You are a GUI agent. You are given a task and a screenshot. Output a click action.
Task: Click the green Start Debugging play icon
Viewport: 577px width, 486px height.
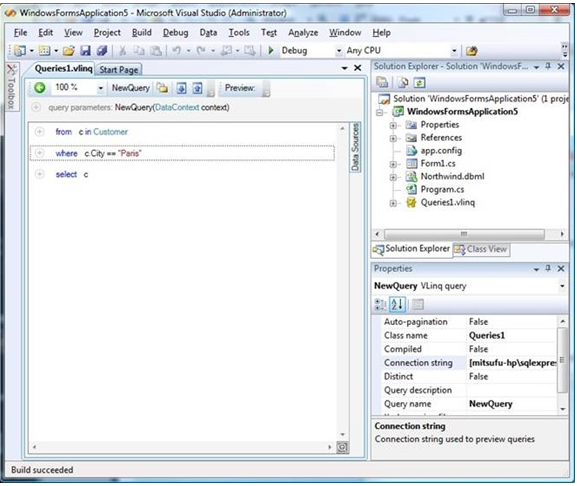pos(271,50)
